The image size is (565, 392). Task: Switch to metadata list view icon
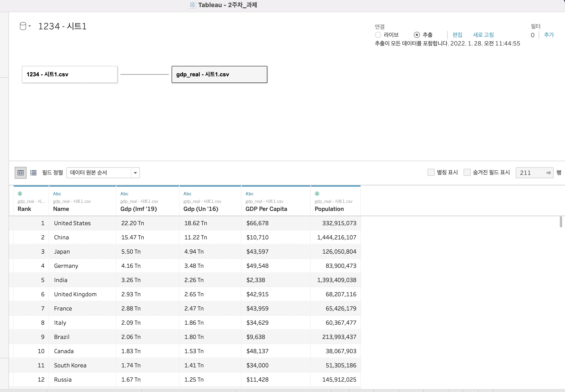[33, 173]
